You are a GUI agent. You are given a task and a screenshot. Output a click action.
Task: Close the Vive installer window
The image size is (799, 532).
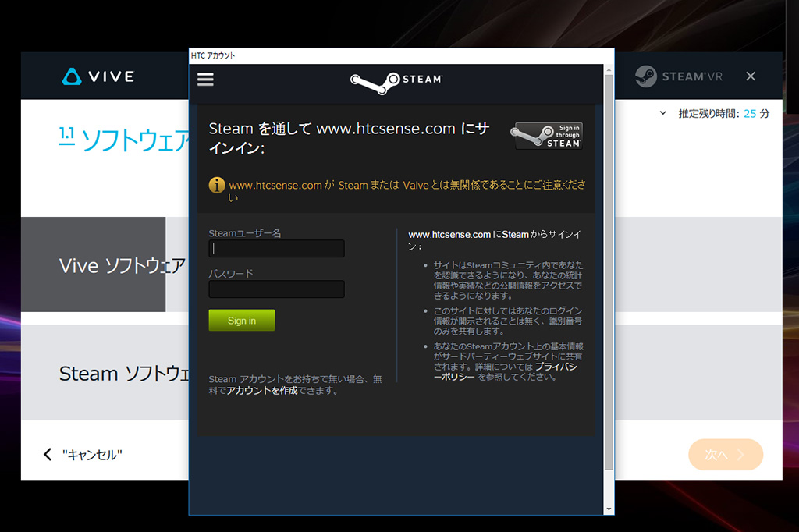click(751, 76)
